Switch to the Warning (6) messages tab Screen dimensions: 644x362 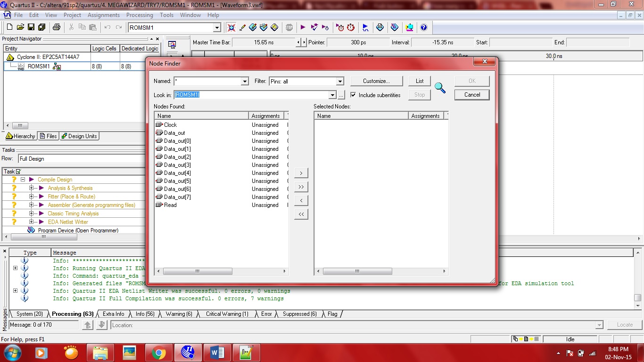point(179,314)
